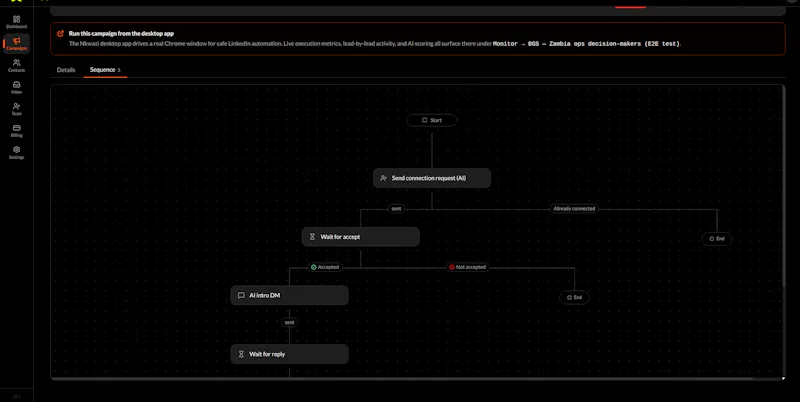The width and height of the screenshot is (800, 402).
Task: Click the person-add icon on Send connection request (AI)
Action: tap(384, 178)
